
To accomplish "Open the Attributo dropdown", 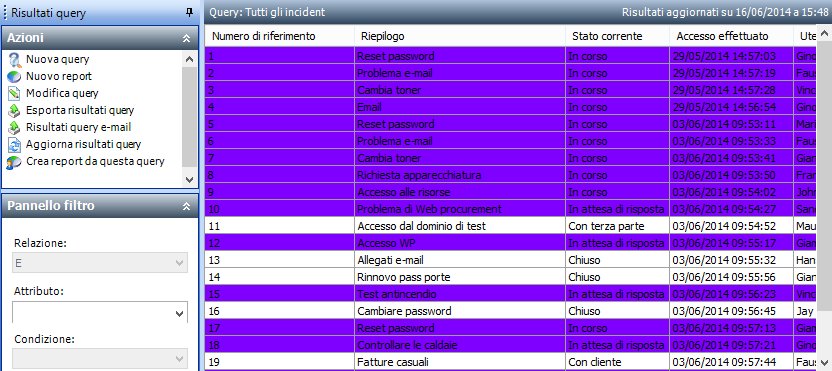I will coord(179,313).
